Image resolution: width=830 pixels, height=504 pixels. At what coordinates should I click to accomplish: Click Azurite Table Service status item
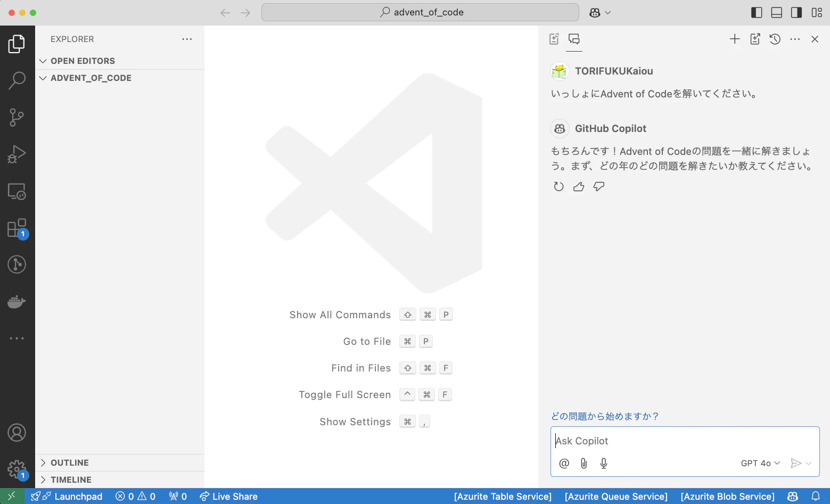click(x=503, y=496)
